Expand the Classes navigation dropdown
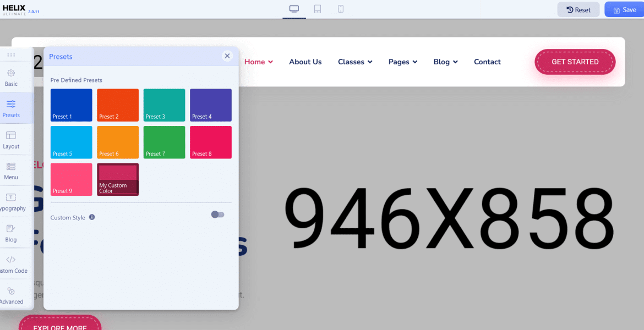The width and height of the screenshot is (644, 330). 354,62
